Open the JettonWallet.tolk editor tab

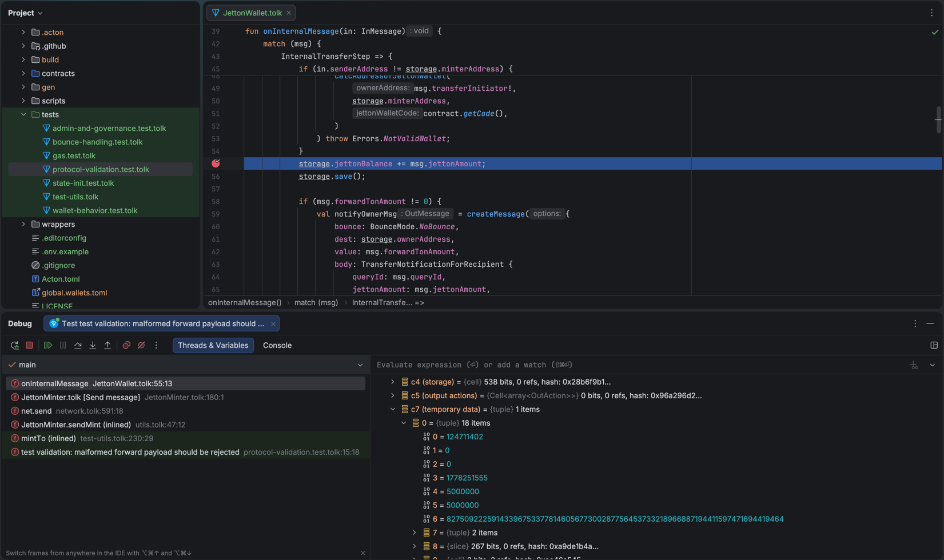point(252,13)
